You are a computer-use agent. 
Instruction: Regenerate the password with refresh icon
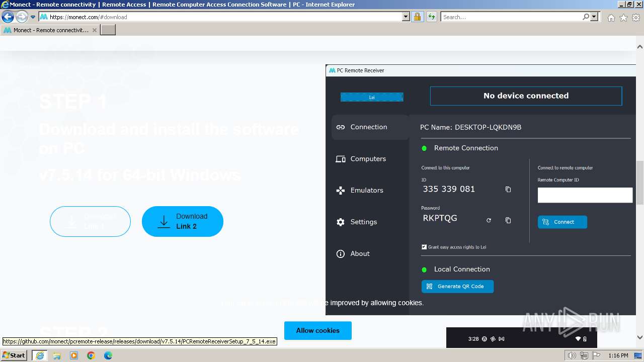point(489,220)
